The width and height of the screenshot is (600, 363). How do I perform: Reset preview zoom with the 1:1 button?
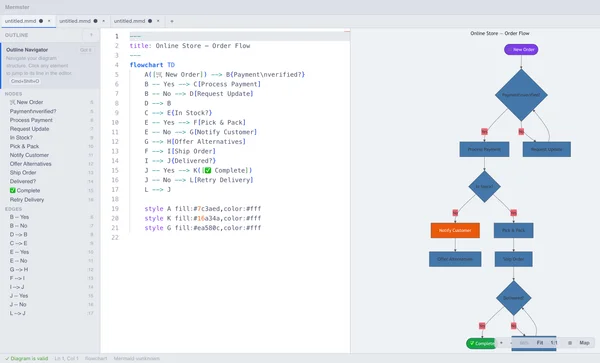(554, 343)
